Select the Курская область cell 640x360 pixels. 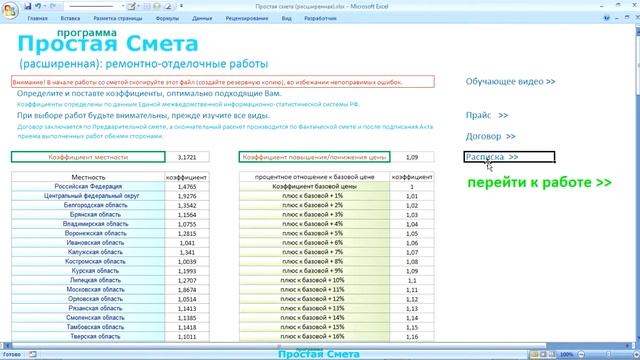pyautogui.click(x=88, y=271)
